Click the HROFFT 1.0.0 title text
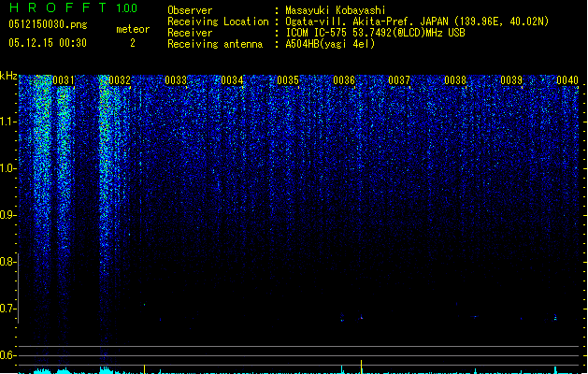588x374 pixels. click(x=73, y=7)
